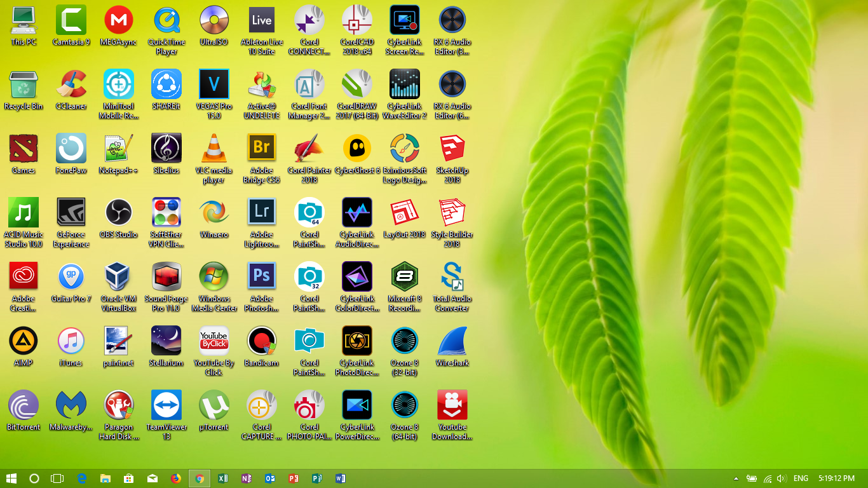Select Active@ UNDELETE shortcut

click(262, 84)
